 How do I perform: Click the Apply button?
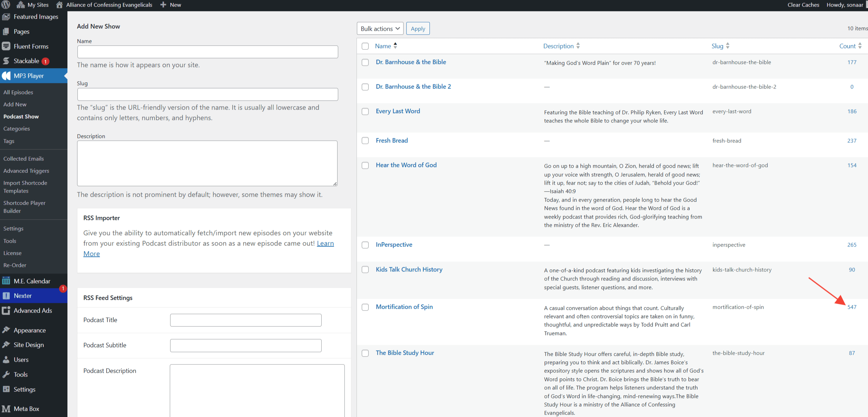pos(418,28)
